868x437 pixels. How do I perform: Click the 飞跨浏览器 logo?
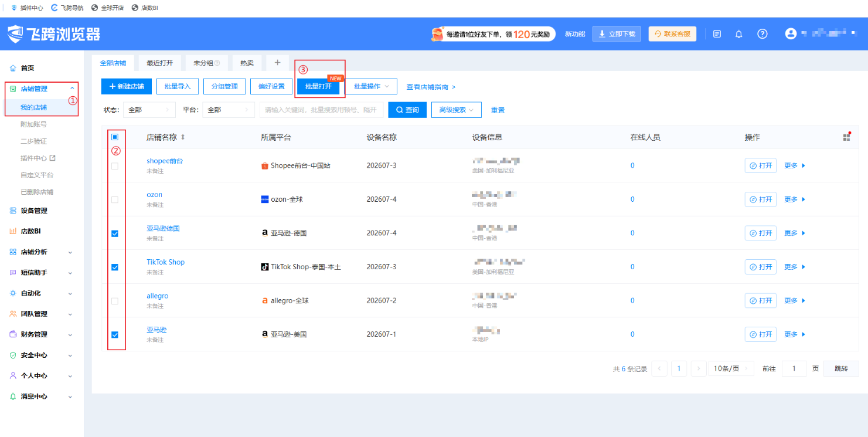pyautogui.click(x=54, y=34)
